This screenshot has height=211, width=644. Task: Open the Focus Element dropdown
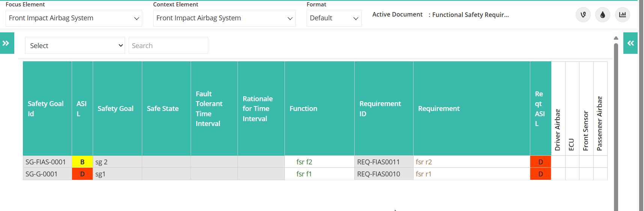pos(74,18)
